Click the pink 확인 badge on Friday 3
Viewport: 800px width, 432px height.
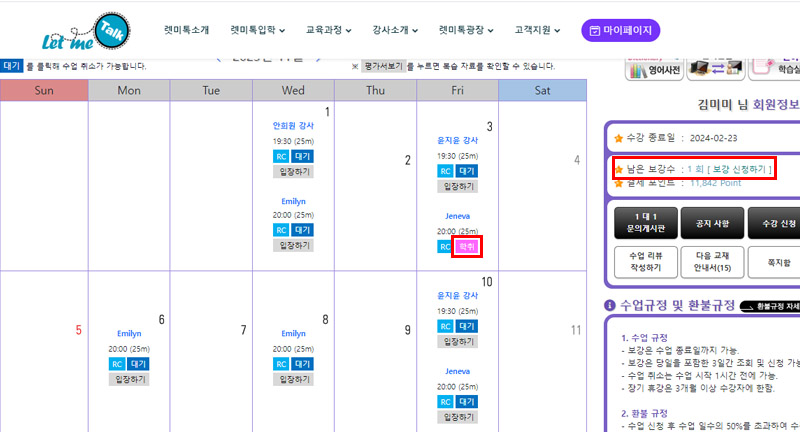click(x=467, y=246)
